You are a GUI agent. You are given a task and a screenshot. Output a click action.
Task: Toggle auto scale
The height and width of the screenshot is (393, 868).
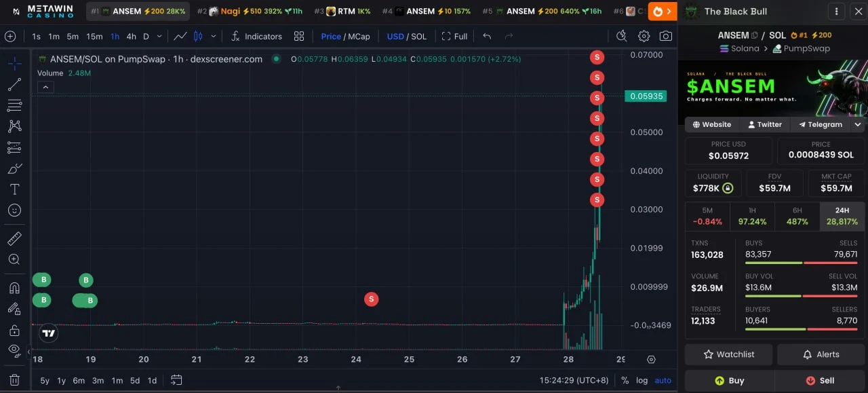click(663, 380)
